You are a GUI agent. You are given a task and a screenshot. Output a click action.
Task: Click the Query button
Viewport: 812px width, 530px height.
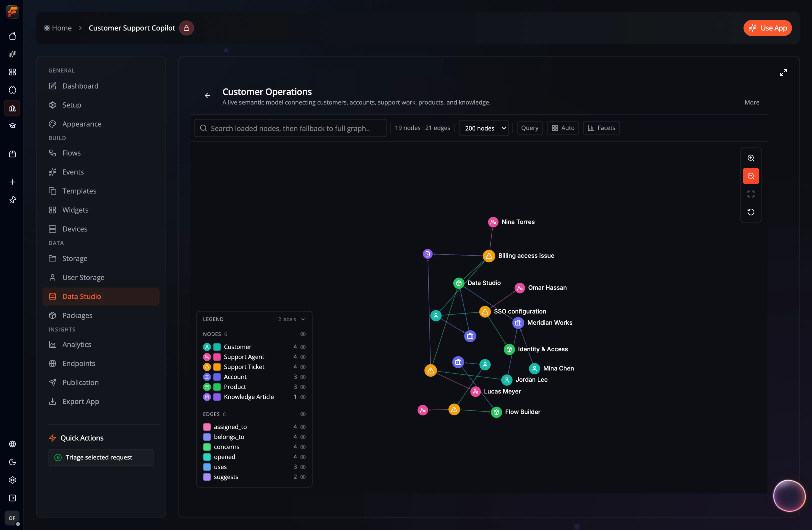[529, 128]
